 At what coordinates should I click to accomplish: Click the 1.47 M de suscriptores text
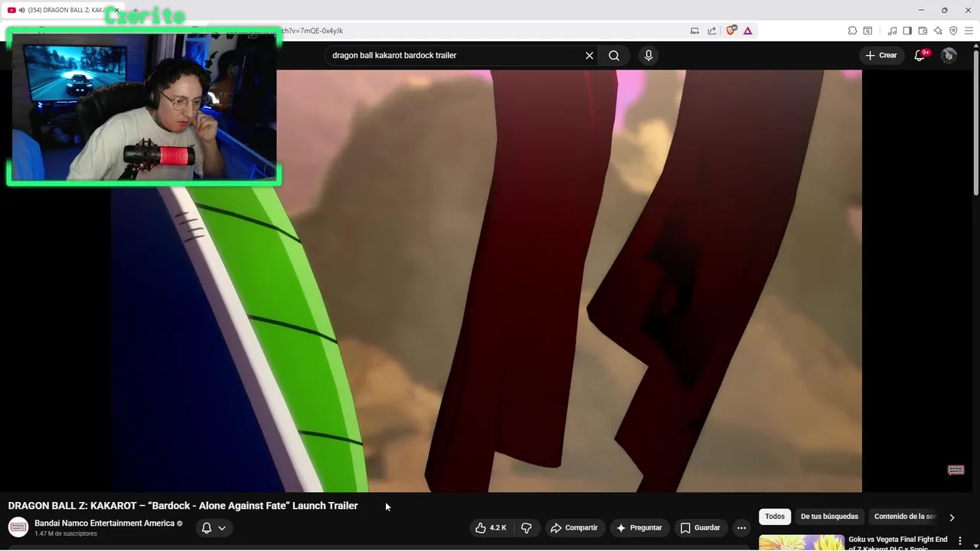(66, 533)
